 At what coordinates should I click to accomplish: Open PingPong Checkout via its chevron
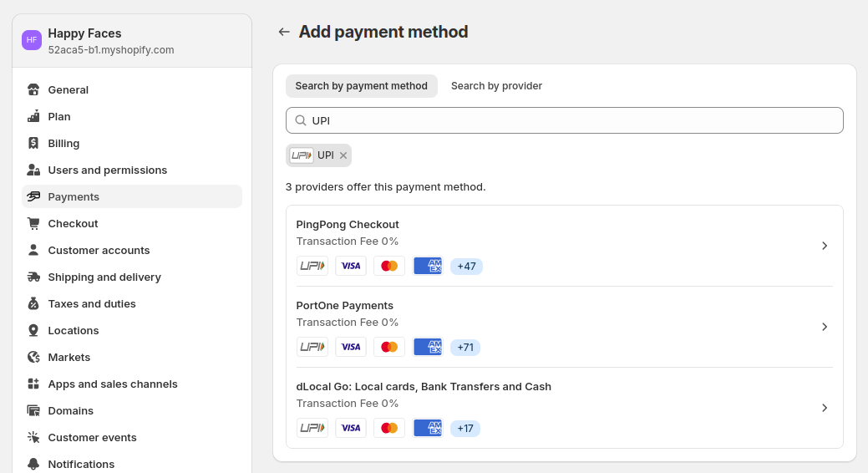point(825,246)
